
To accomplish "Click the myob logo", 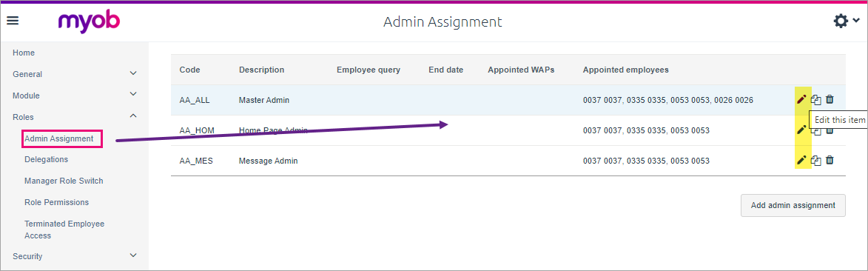I will pyautogui.click(x=89, y=22).
